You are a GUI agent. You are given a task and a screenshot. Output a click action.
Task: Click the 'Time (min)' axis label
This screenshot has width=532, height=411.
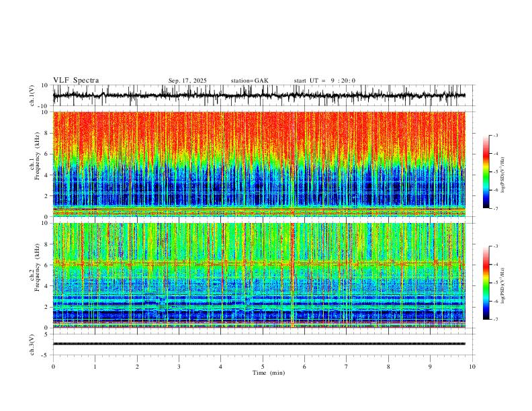point(269,373)
